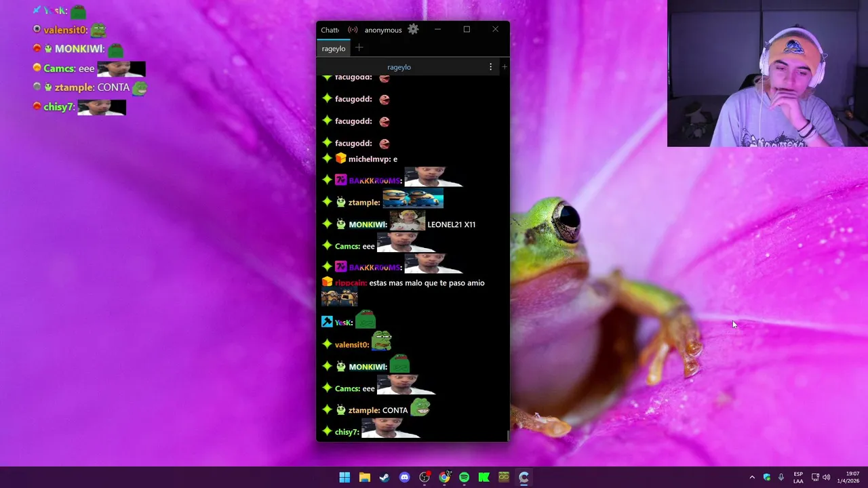Click ztample's minions emote image
This screenshot has width=868, height=488.
click(413, 199)
